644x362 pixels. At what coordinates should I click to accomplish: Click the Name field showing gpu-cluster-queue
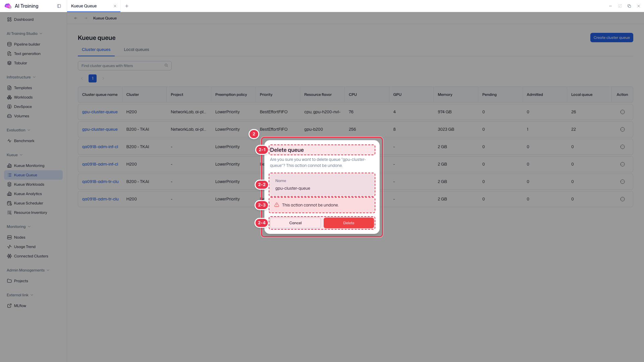point(322,185)
